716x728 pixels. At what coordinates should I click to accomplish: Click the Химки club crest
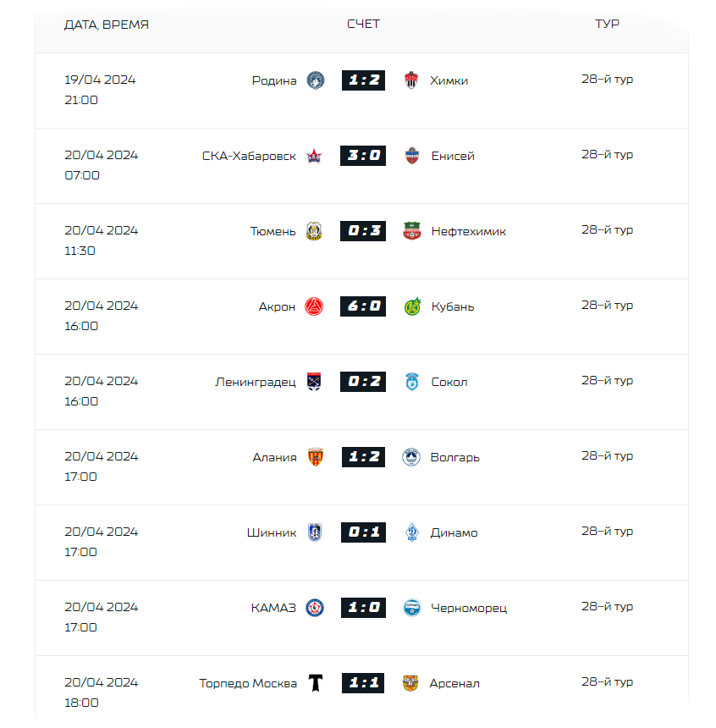coord(411,80)
